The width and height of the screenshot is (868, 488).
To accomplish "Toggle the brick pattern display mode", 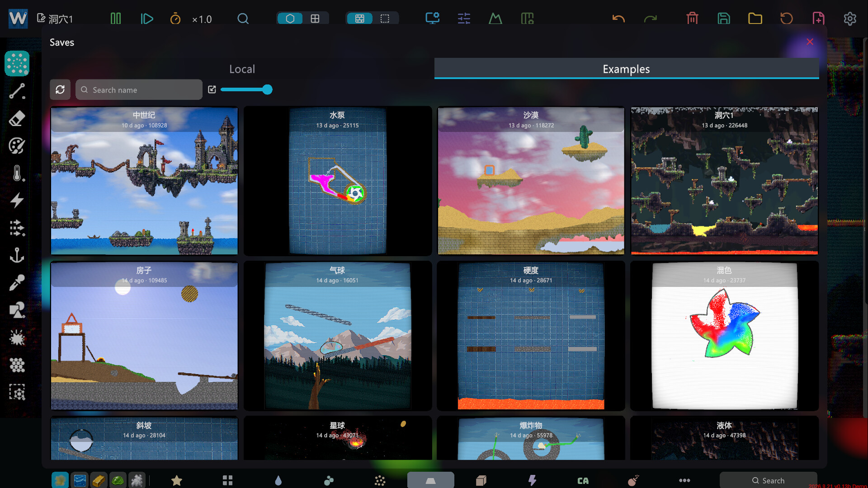I will pyautogui.click(x=359, y=19).
